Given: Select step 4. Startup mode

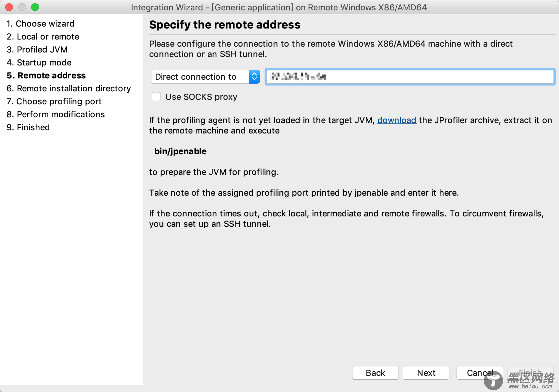Looking at the screenshot, I should pos(39,63).
